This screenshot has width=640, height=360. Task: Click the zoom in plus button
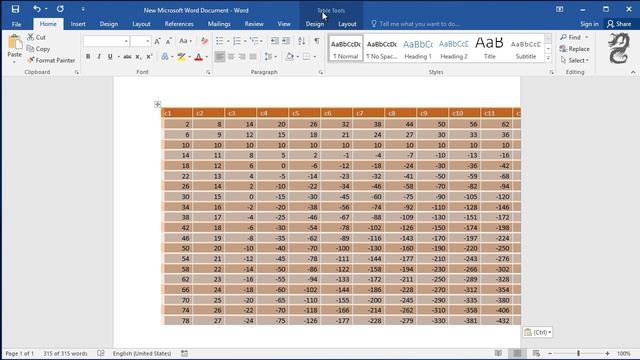coord(607,353)
